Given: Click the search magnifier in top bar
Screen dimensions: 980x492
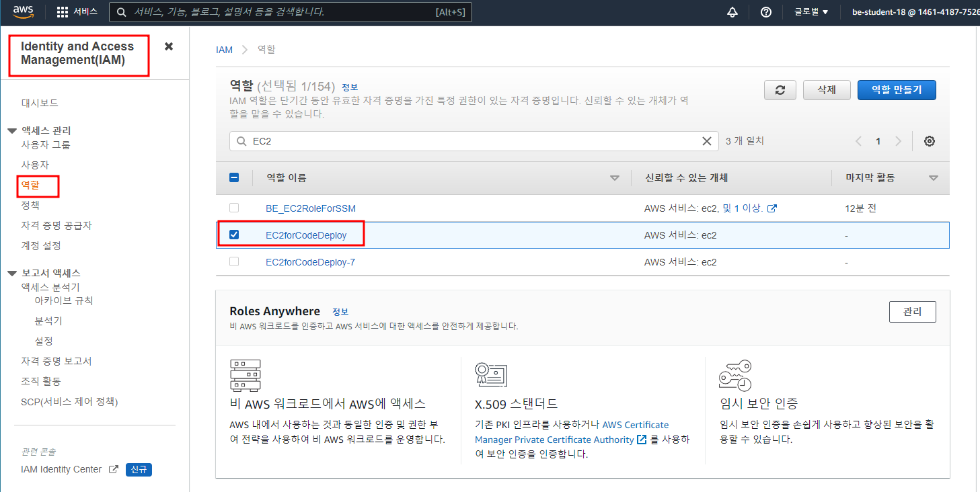Looking at the screenshot, I should pos(122,12).
